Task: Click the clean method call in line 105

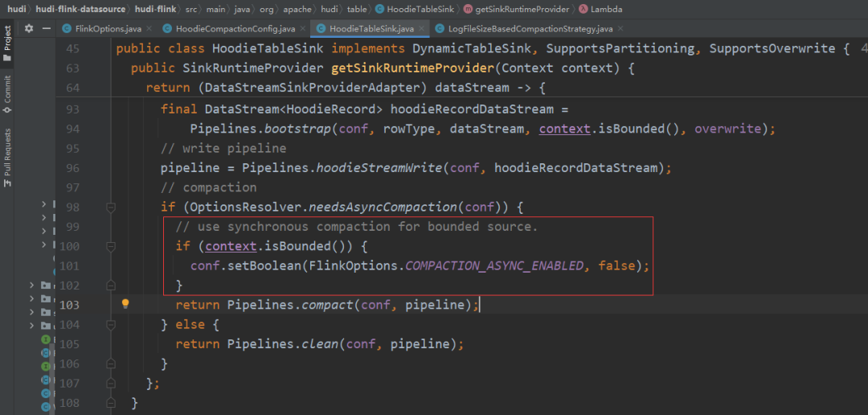Action: pyautogui.click(x=320, y=344)
